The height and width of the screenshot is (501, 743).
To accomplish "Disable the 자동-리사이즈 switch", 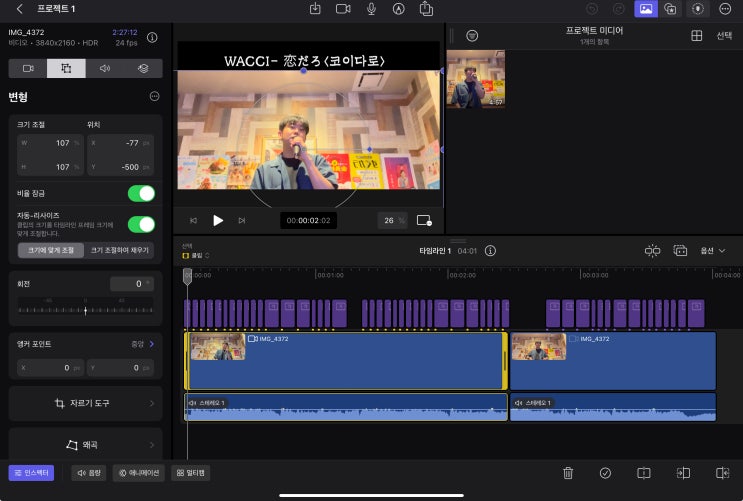I will click(141, 225).
